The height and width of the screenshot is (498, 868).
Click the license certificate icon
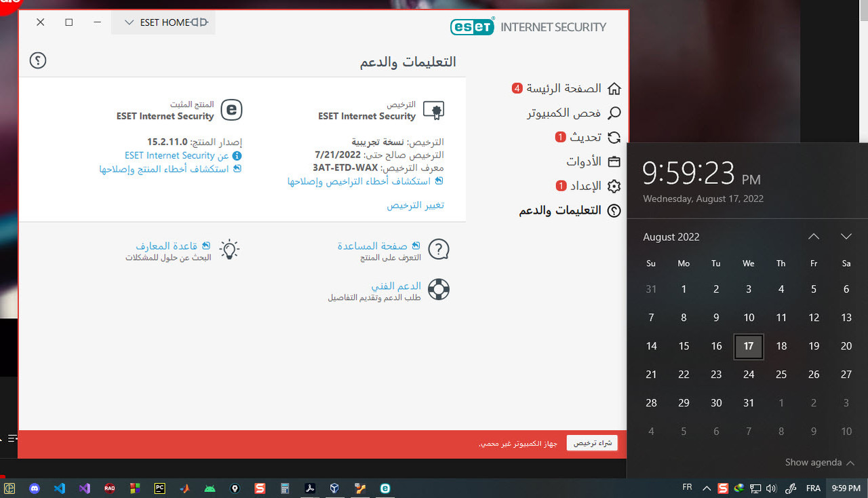(x=434, y=110)
